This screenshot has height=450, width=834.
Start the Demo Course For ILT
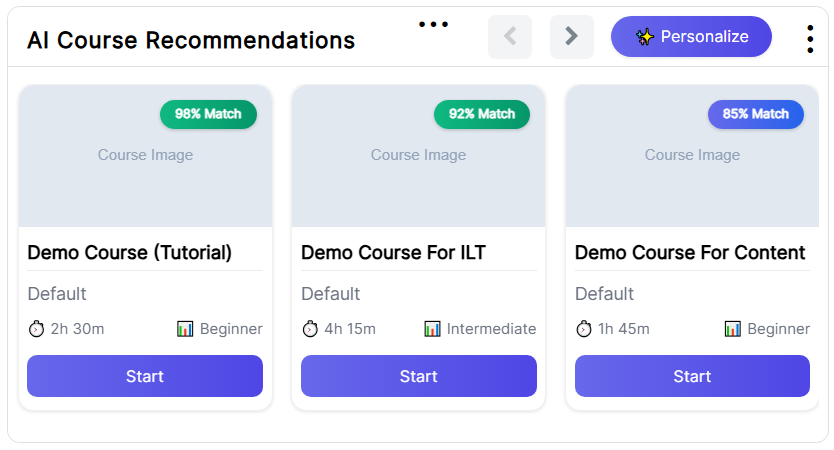[419, 376]
